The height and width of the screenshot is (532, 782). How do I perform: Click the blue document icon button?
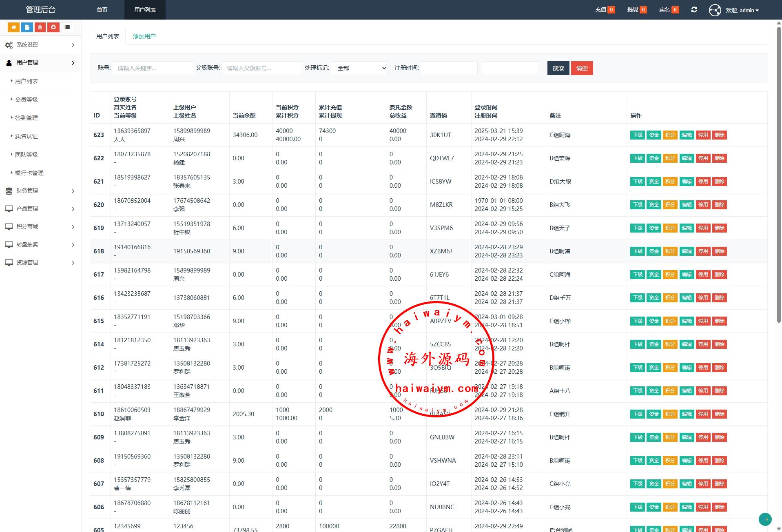click(x=27, y=27)
